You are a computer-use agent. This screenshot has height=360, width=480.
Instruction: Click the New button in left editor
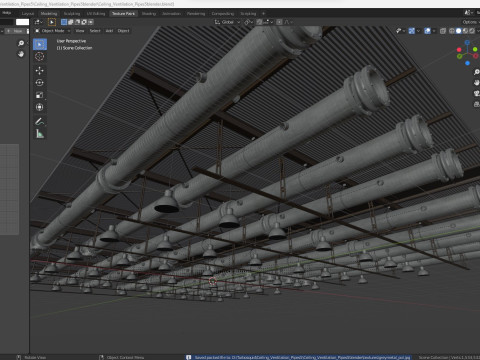(16, 31)
